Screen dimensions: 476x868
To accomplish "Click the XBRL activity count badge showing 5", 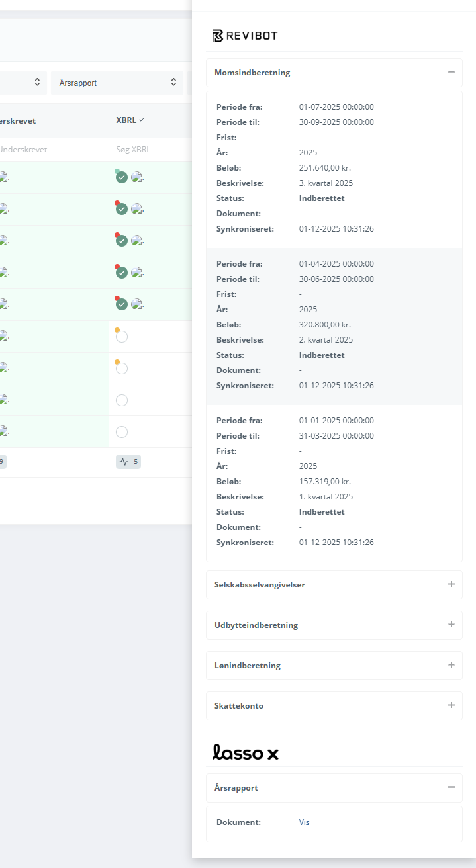I will [128, 462].
